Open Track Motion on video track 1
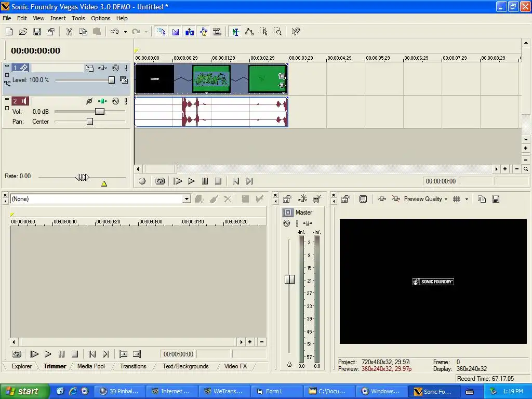 pos(89,68)
